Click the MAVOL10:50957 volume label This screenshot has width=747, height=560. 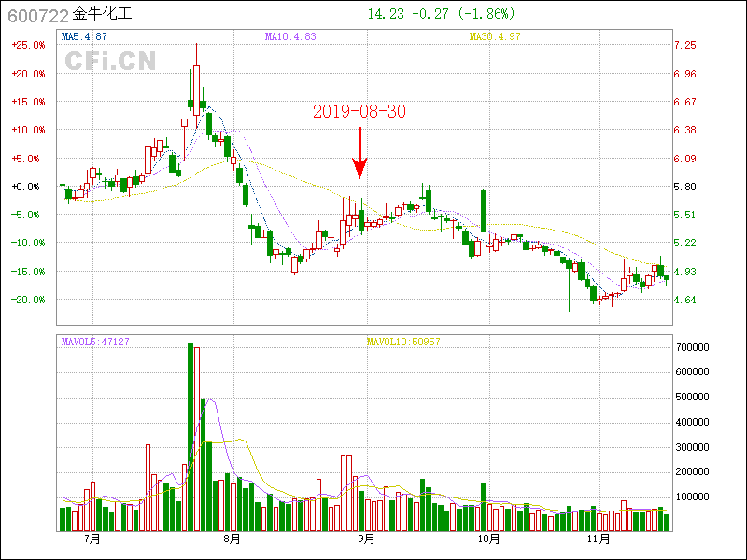click(403, 342)
